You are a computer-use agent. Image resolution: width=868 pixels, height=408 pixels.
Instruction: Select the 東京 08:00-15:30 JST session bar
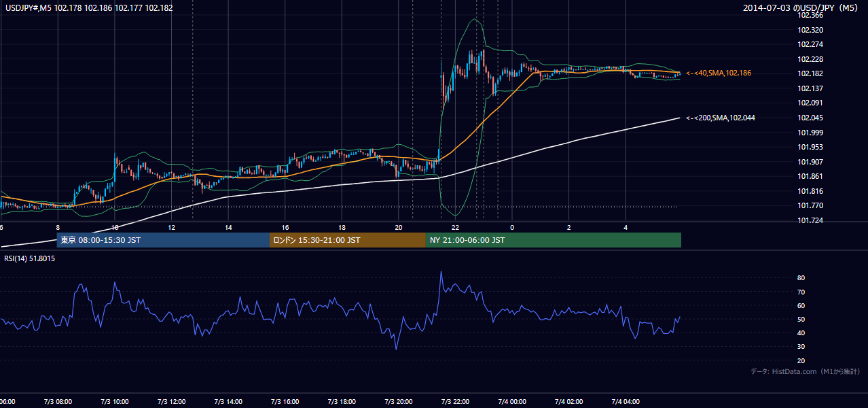point(163,240)
